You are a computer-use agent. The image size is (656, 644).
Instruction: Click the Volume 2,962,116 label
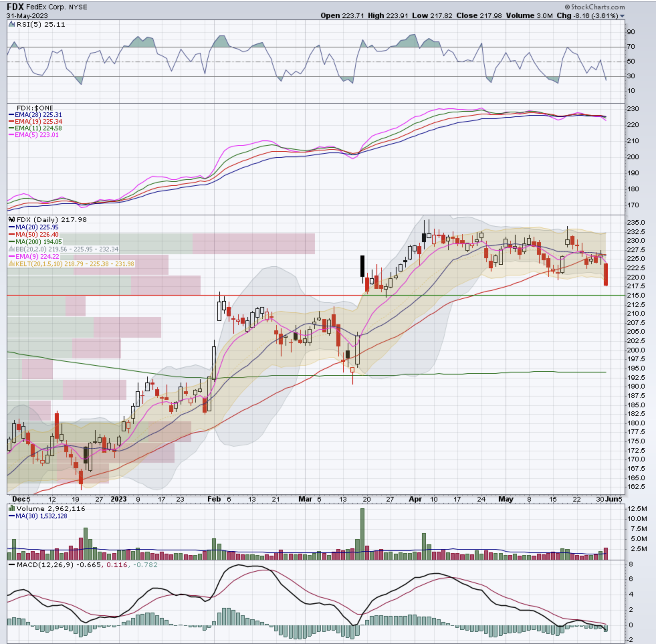coord(51,508)
